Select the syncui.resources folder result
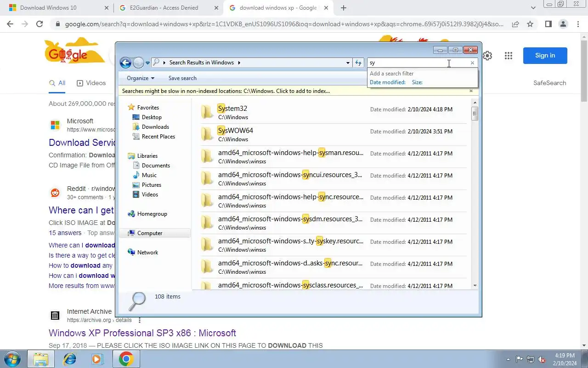This screenshot has height=368, width=588. 333,178
